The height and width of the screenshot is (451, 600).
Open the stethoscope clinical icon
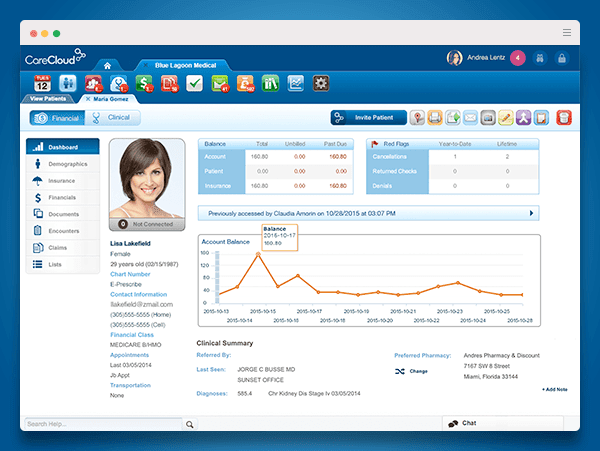[x=119, y=83]
